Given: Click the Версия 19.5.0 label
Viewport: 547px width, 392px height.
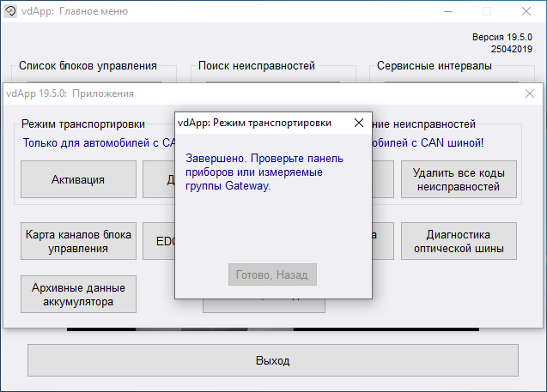Looking at the screenshot, I should pyautogui.click(x=502, y=38).
